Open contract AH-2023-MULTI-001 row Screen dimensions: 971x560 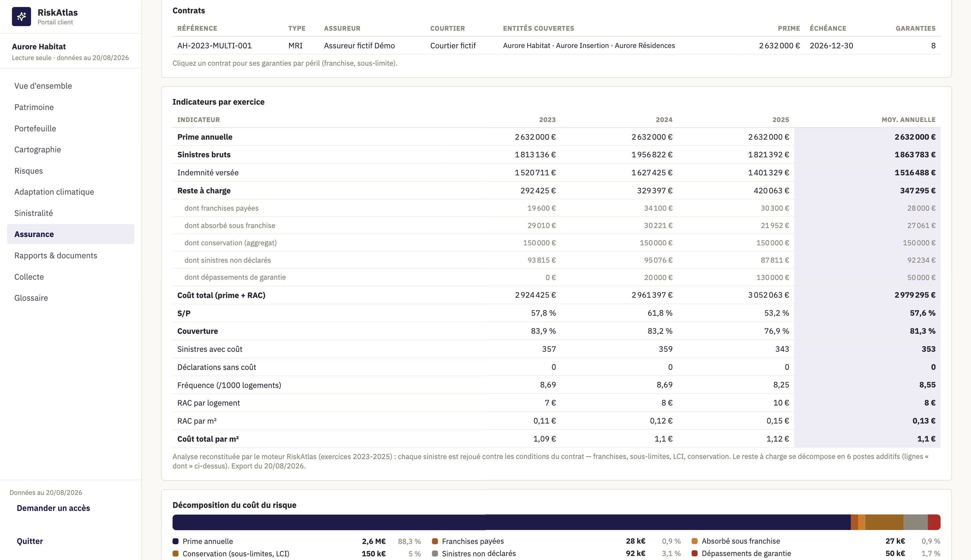coord(556,45)
